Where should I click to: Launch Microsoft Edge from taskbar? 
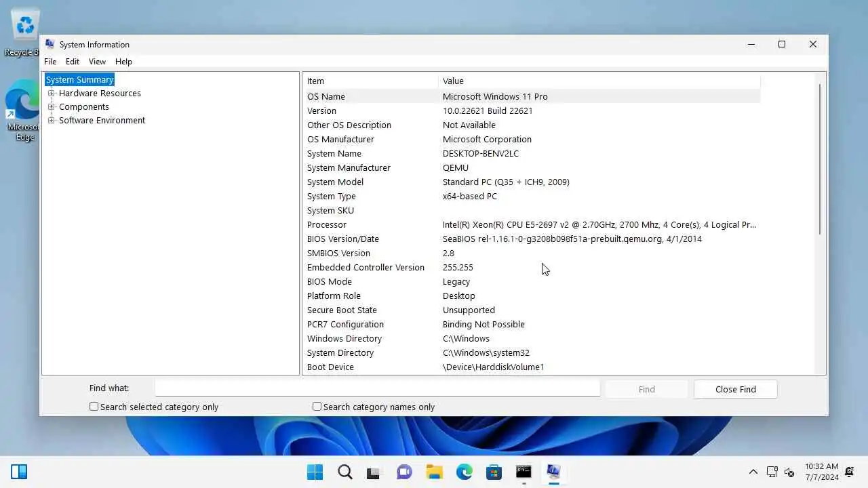point(464,472)
